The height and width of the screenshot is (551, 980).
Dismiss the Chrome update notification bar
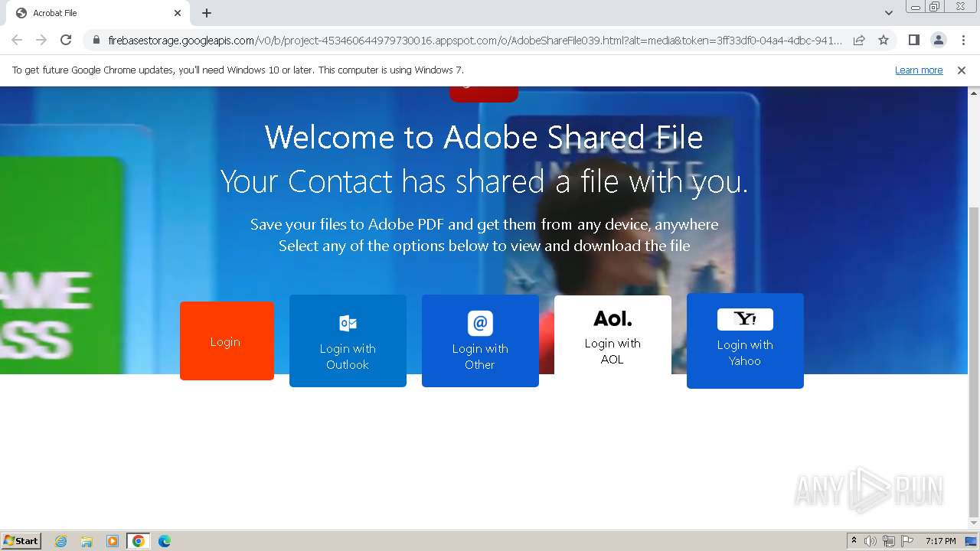coord(962,70)
